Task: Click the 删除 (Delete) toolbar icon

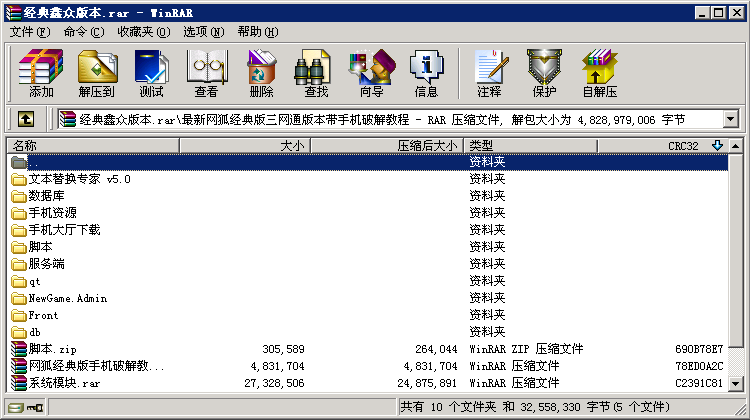Action: tap(261, 73)
